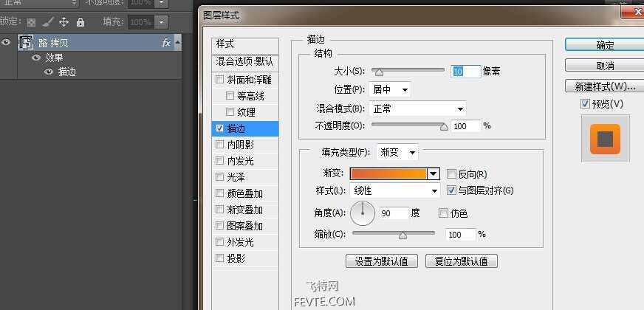Viewport: 644px width, 310px height.
Task: Click the lock transparent pixels icon
Action: click(x=31, y=22)
